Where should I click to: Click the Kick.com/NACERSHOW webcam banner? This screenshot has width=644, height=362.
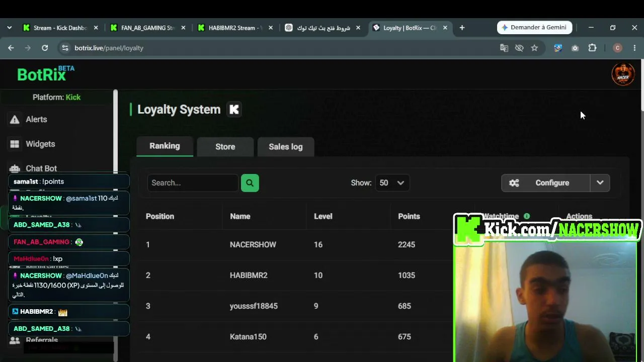point(548,230)
